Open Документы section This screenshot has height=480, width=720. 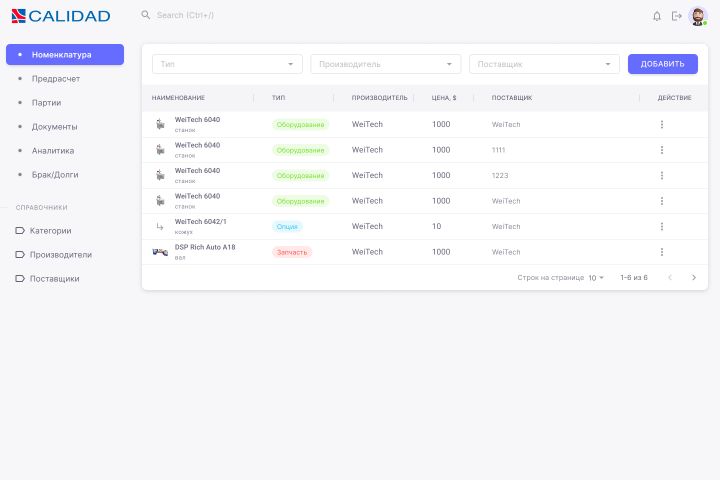tap(65, 127)
